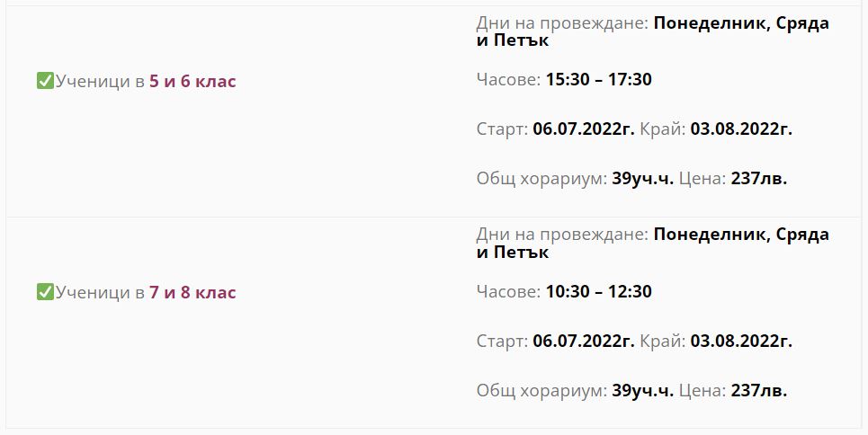The image size is (868, 435).
Task: Click the hours text 15:30 – 17:30
Action: 599,80
